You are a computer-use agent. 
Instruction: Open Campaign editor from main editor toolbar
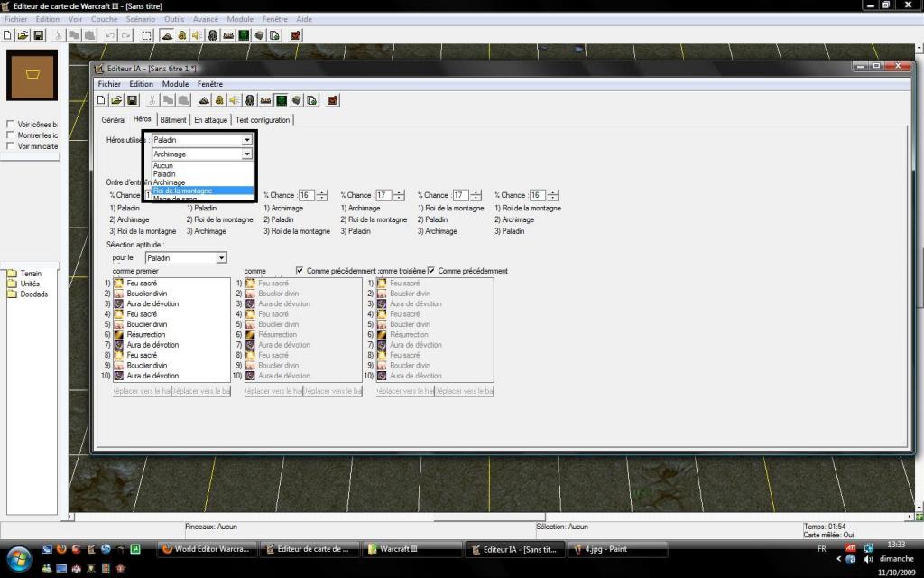click(x=228, y=35)
